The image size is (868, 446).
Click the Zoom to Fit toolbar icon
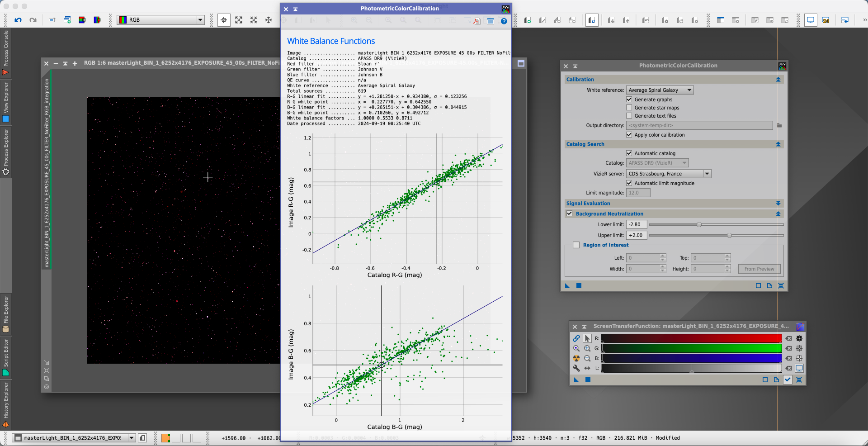click(x=239, y=20)
